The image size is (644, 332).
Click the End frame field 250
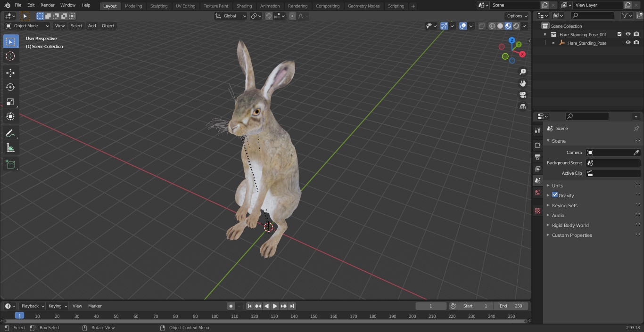[511, 306]
